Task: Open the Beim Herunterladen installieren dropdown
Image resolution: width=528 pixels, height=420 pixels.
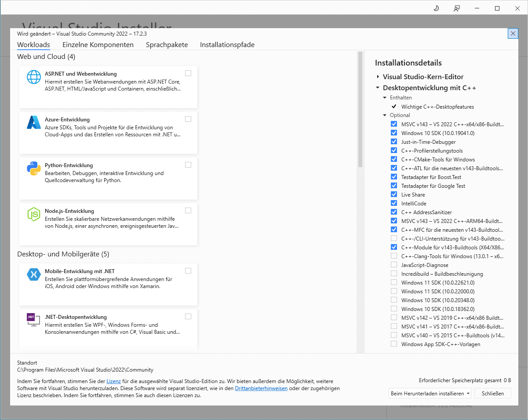Action: tap(430, 393)
